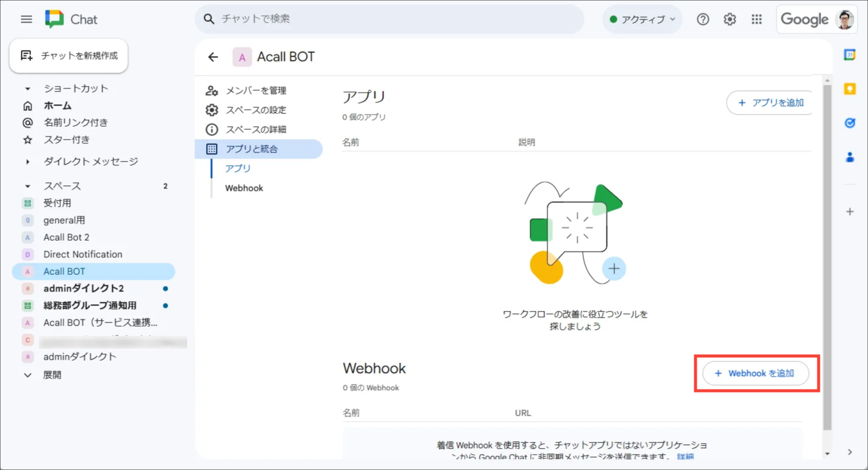This screenshot has height=470, width=868.
Task: Select the highlighted Acall BOT space
Action: (94, 271)
